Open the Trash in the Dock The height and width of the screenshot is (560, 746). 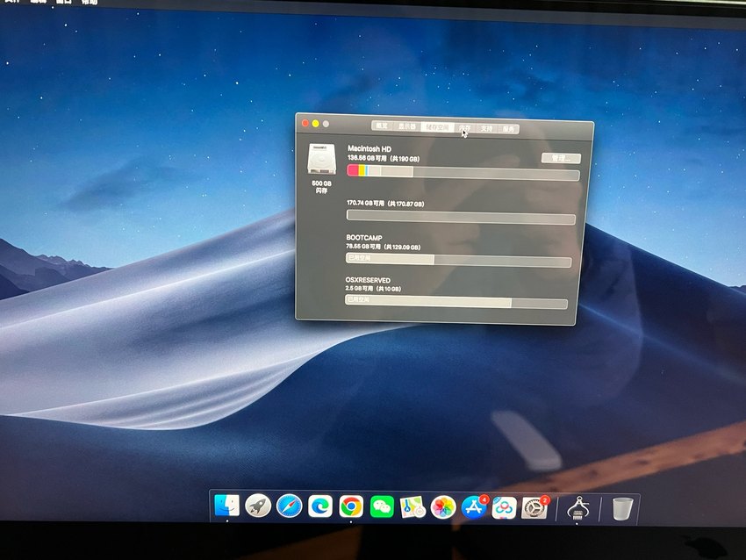(x=622, y=508)
